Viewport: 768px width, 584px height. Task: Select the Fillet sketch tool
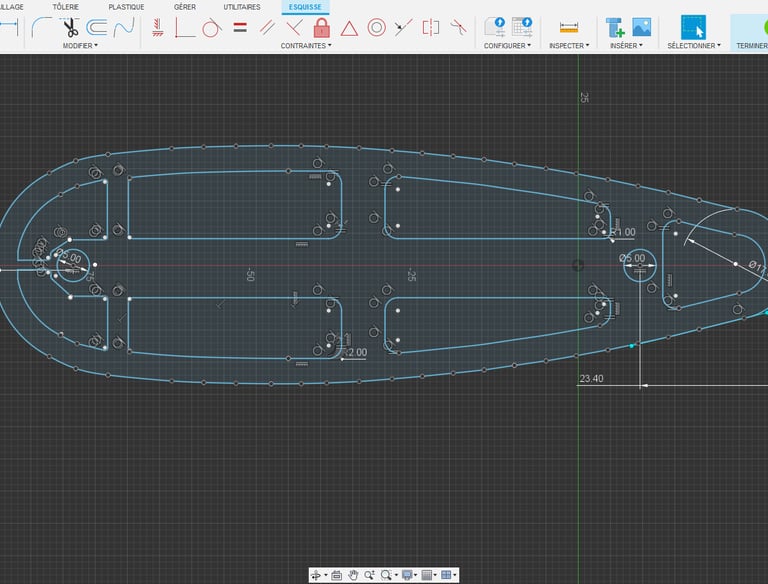41,27
